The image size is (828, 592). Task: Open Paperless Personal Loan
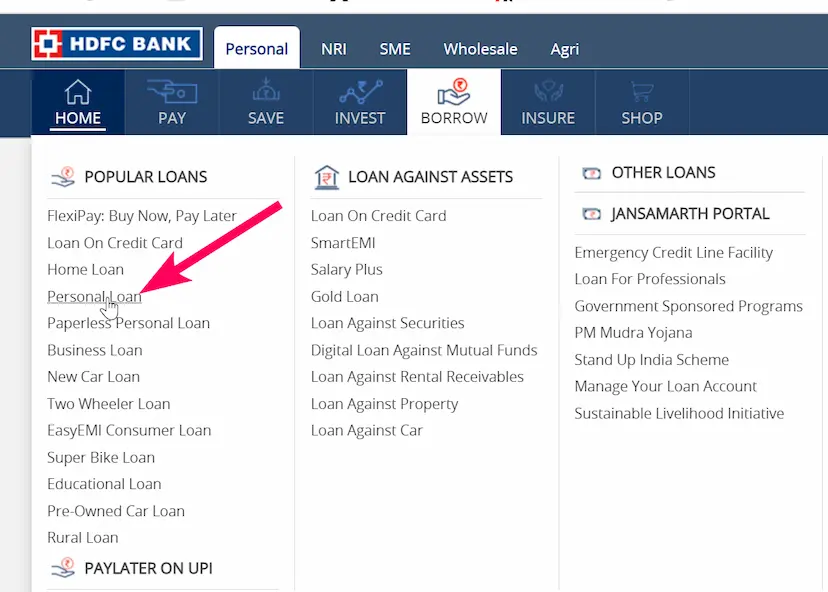tap(128, 323)
